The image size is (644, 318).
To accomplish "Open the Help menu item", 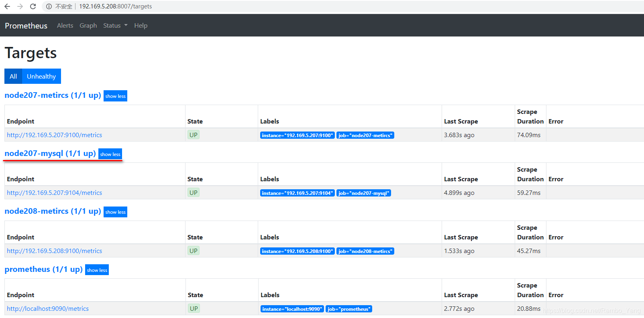I will tap(141, 26).
